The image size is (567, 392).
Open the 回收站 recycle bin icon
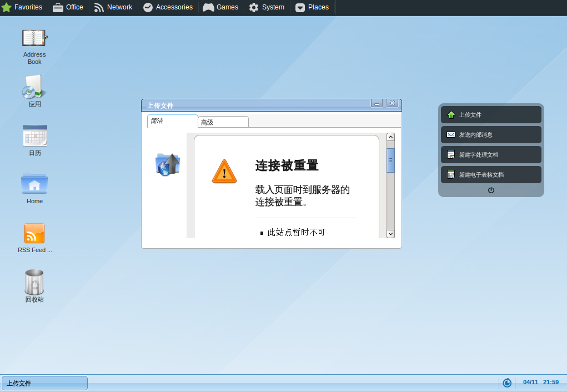point(34,286)
